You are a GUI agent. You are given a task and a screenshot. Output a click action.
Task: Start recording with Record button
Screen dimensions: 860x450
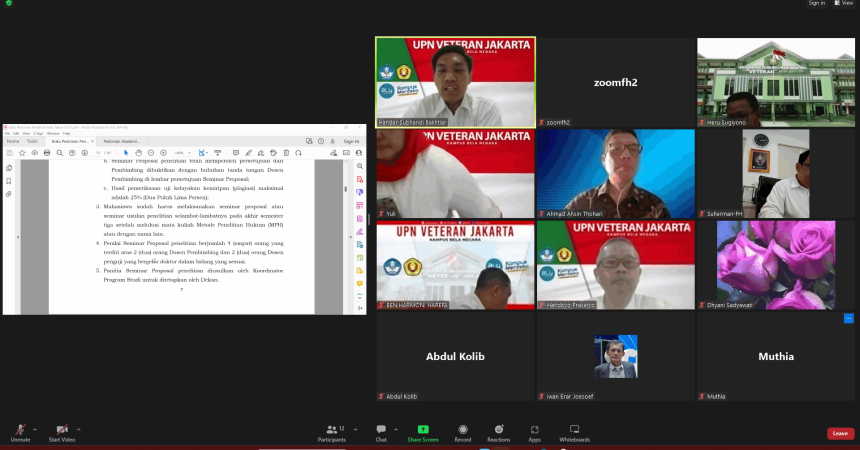463,433
